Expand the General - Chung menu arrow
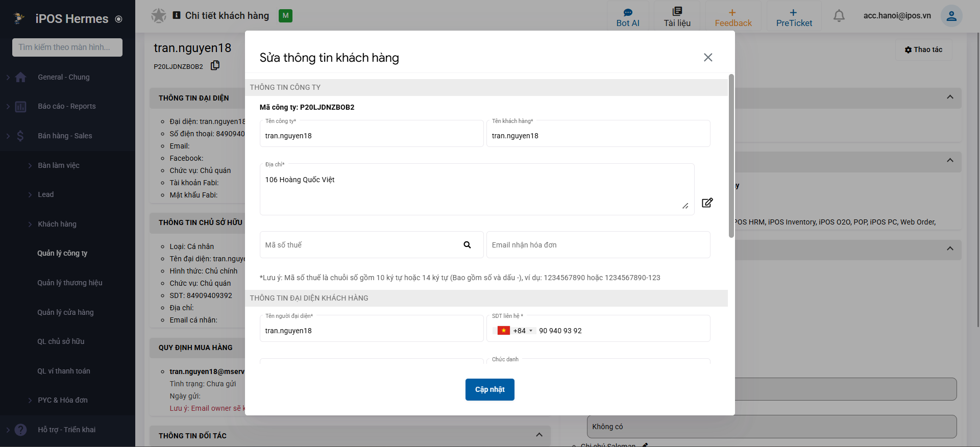 8,77
